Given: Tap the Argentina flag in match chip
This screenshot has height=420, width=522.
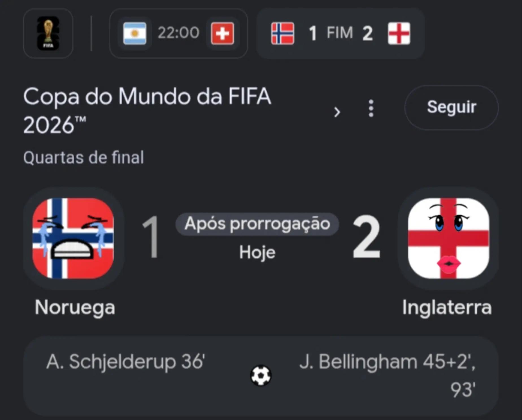Looking at the screenshot, I should (x=135, y=33).
